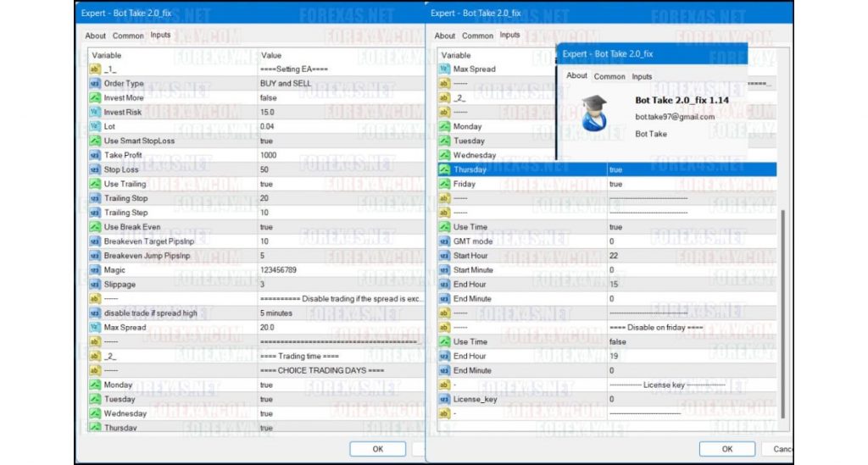Screen dimensions: 868x465
Task: Switch to Inputs tab in front About window
Action: [643, 77]
